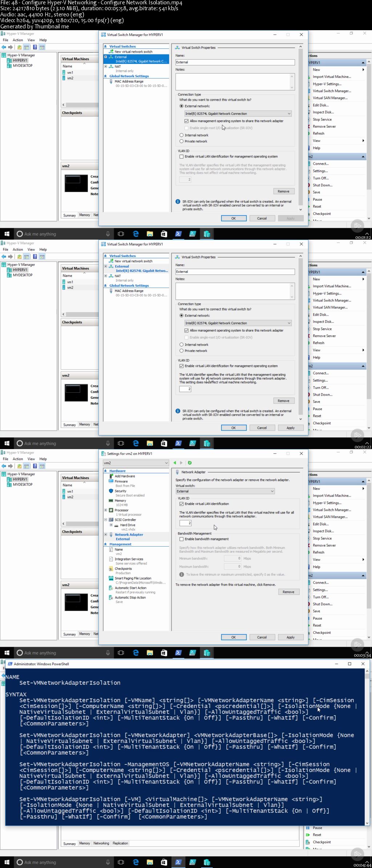The image size is (372, 868).
Task: Select the Name vm2 management item
Action: (118, 552)
